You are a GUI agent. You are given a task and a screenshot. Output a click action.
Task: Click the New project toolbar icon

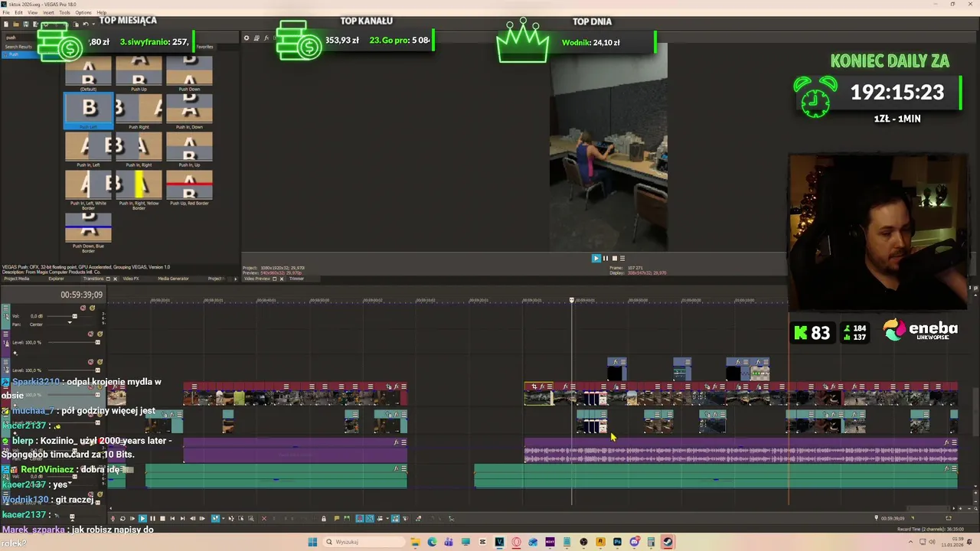[x=6, y=24]
